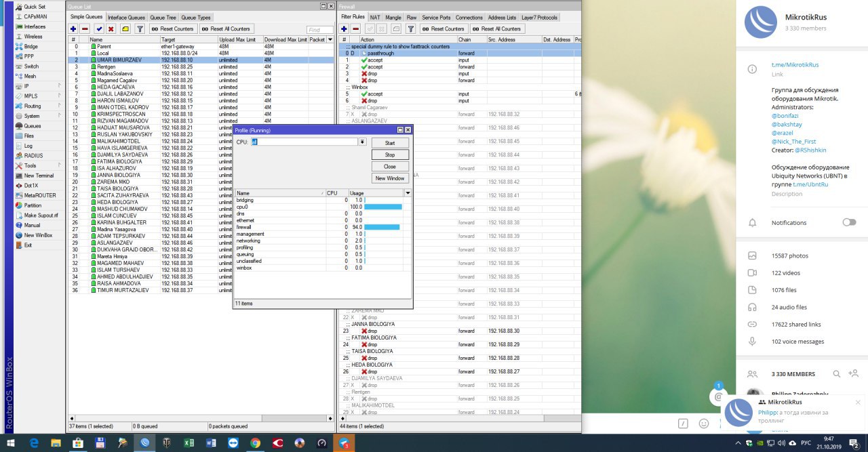The image size is (868, 452).
Task: Add comment to queue with yellow note icon
Action: coord(125,29)
